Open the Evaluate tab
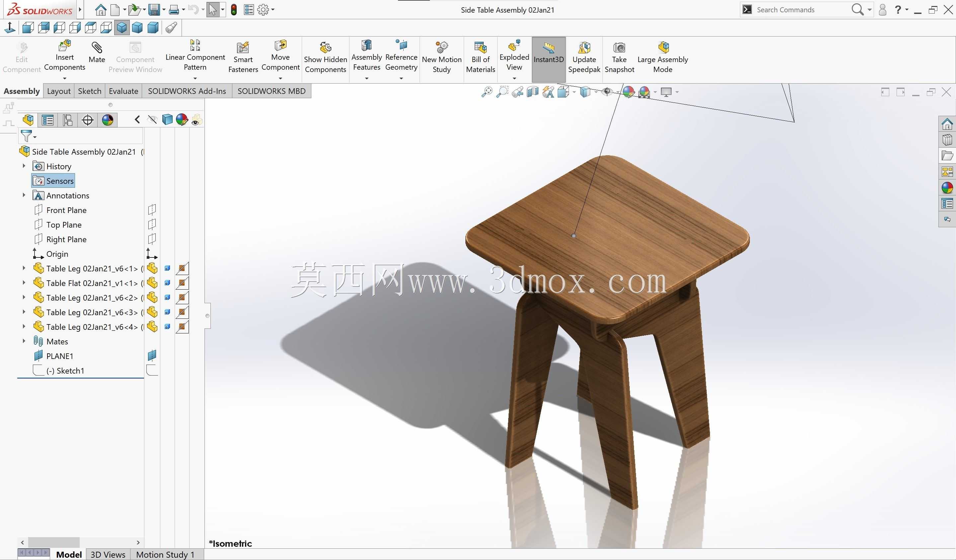The width and height of the screenshot is (956, 560). [123, 91]
